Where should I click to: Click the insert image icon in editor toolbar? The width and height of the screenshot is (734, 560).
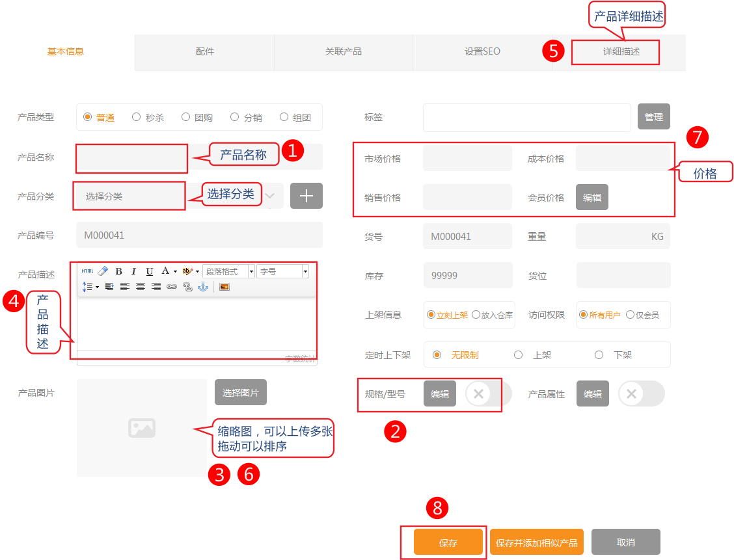coord(224,287)
